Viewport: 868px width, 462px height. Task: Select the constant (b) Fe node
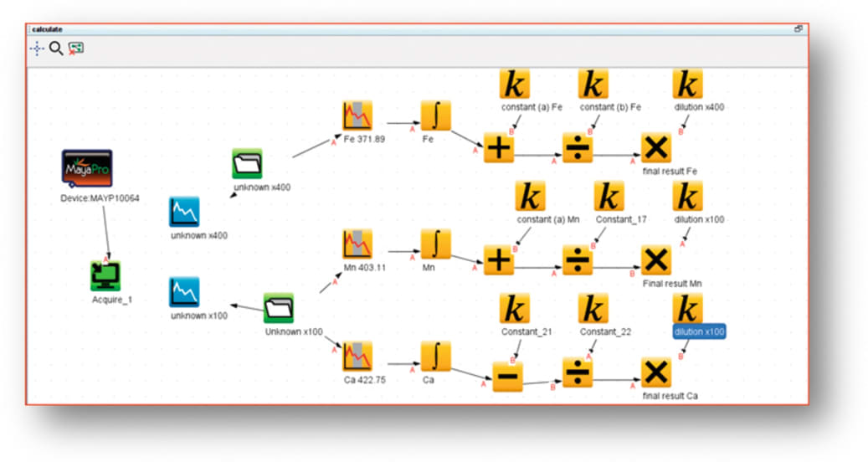593,84
